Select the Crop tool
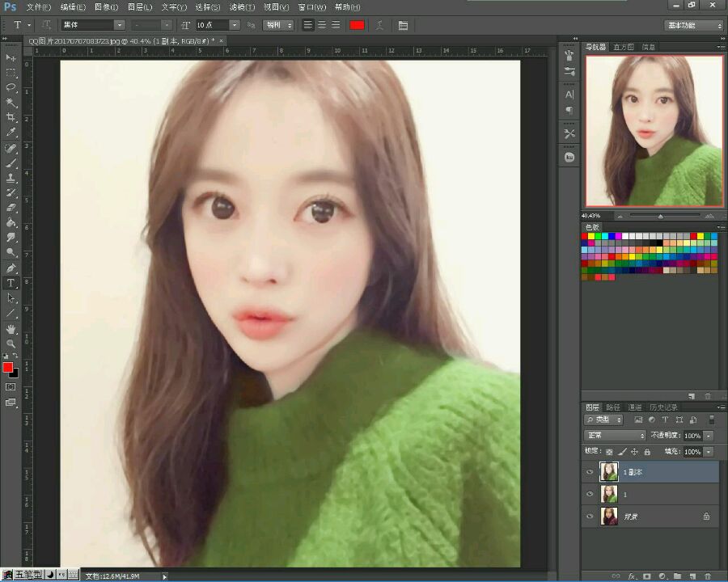Viewport: 728px width, 582px height. click(x=11, y=117)
